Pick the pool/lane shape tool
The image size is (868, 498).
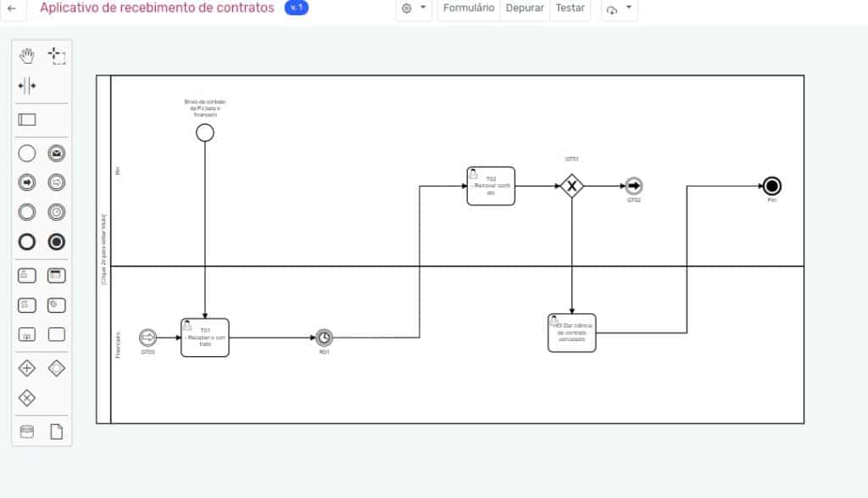[26, 120]
